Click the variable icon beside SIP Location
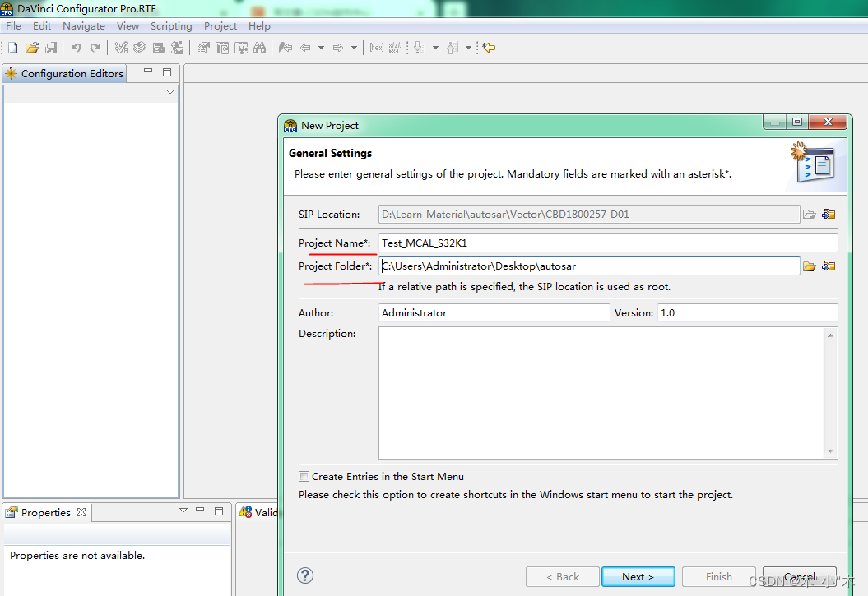 click(829, 215)
